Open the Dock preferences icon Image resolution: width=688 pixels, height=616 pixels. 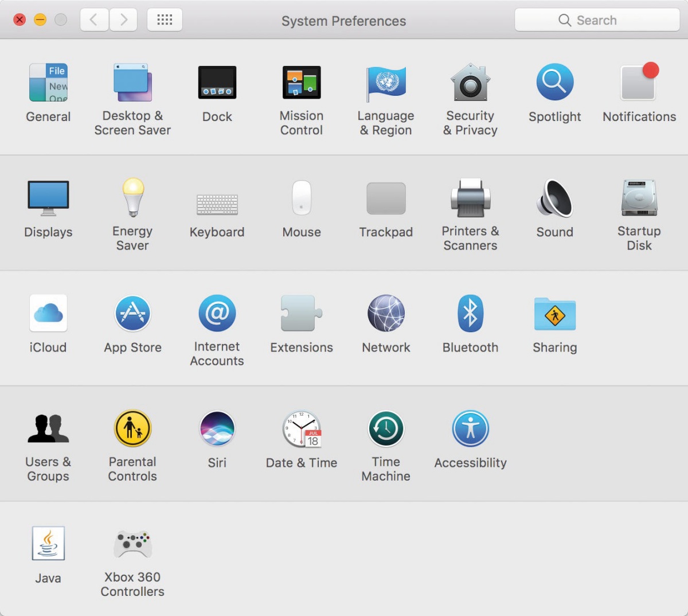[x=217, y=83]
